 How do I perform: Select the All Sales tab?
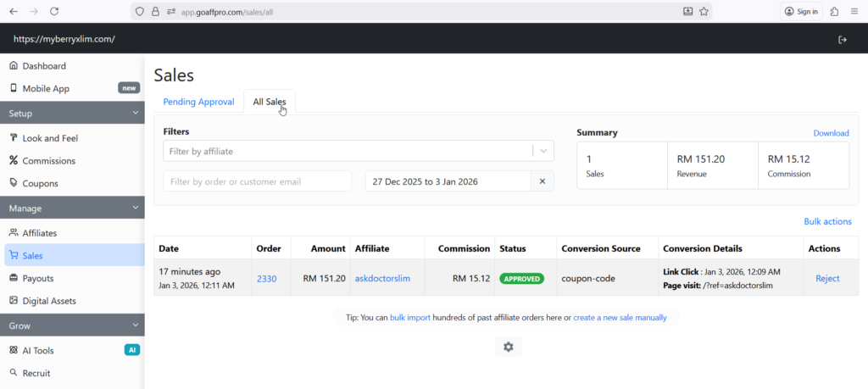point(269,102)
